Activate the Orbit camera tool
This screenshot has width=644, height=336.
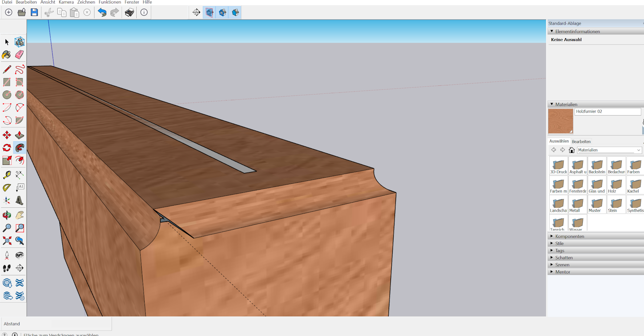click(7, 215)
